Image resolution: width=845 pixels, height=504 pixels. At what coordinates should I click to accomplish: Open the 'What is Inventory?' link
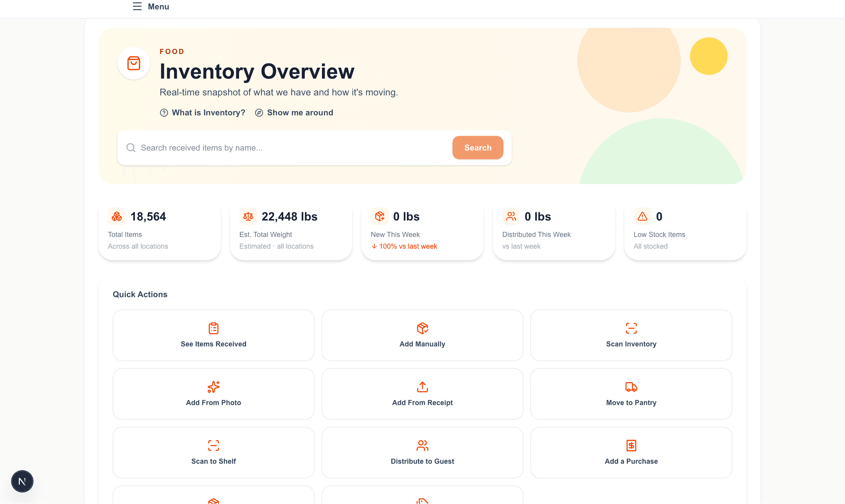pyautogui.click(x=209, y=113)
